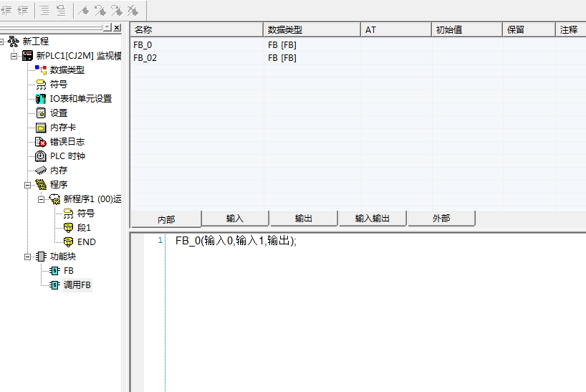This screenshot has height=392, width=586.
Task: Open IO表和单元设置 in the tree
Action: [x=80, y=99]
